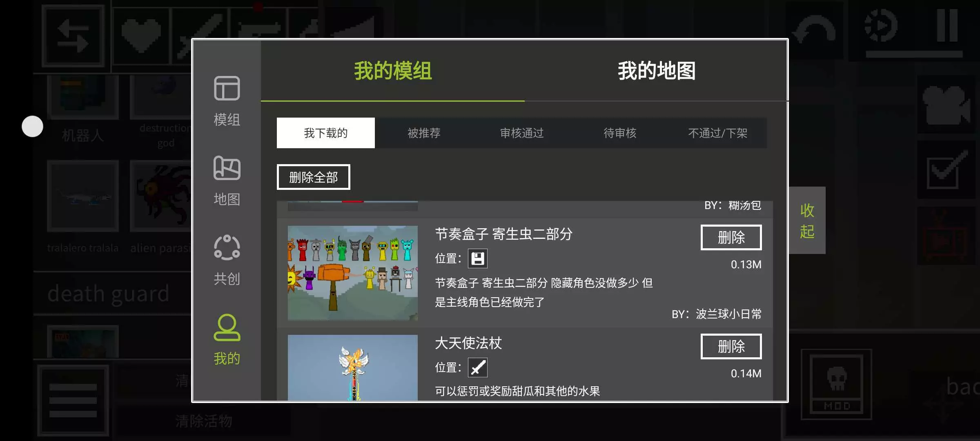
Task: Click the 删除全部 button
Action: [313, 177]
